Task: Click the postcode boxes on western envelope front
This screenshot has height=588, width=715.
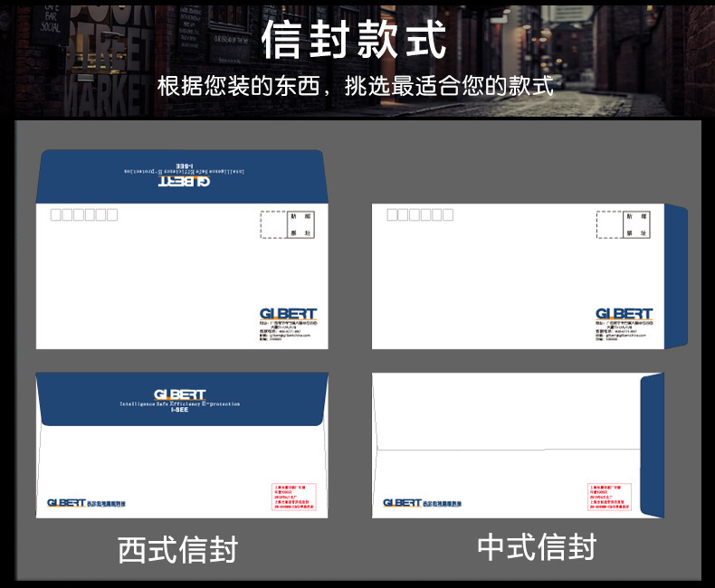Action: tap(84, 214)
